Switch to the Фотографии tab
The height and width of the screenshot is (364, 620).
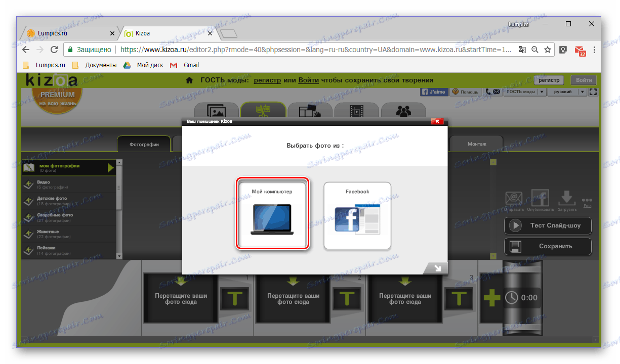pyautogui.click(x=144, y=144)
